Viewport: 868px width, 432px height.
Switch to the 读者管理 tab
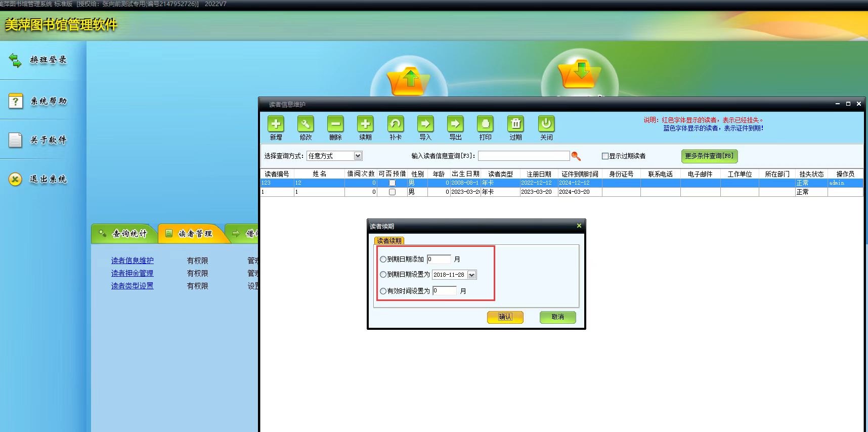tap(190, 234)
